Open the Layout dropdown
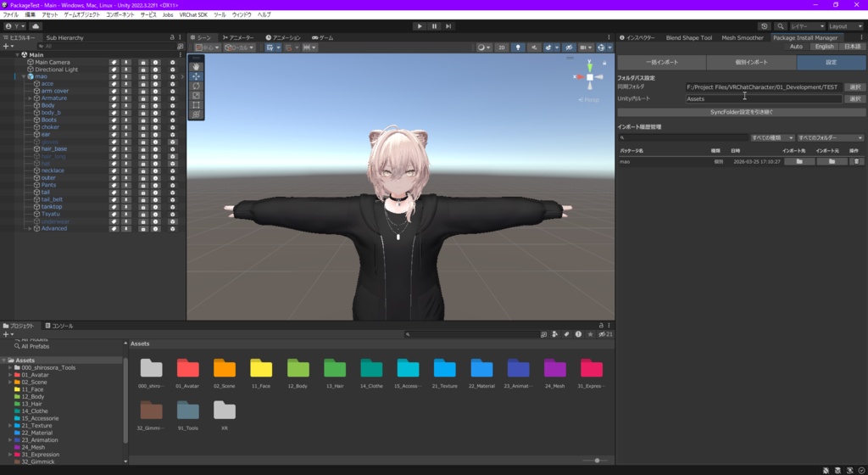Viewport: 868px width, 475px height. 845,26
